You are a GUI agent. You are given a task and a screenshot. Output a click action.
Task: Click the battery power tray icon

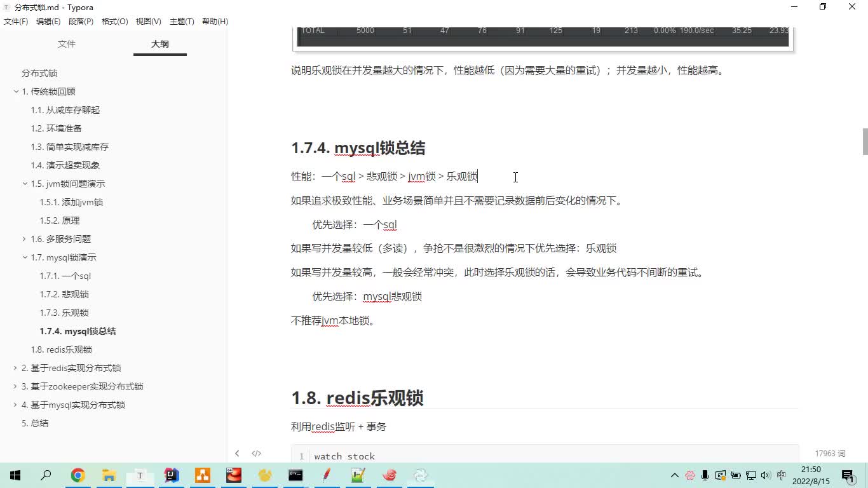pos(736,475)
